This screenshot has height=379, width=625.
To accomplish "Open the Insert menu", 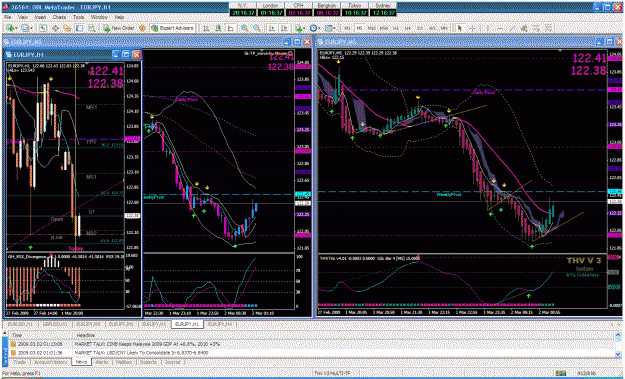I will point(40,18).
